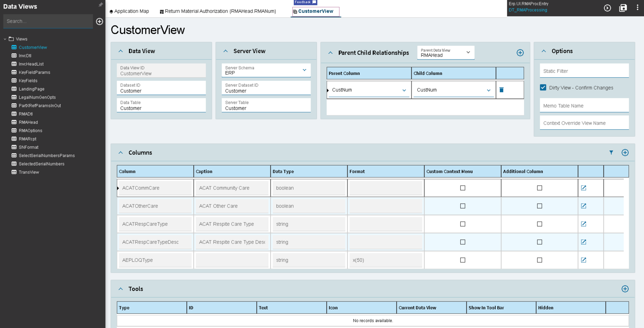Edit the ACATCommCare column row
The width and height of the screenshot is (644, 328).
(583, 188)
